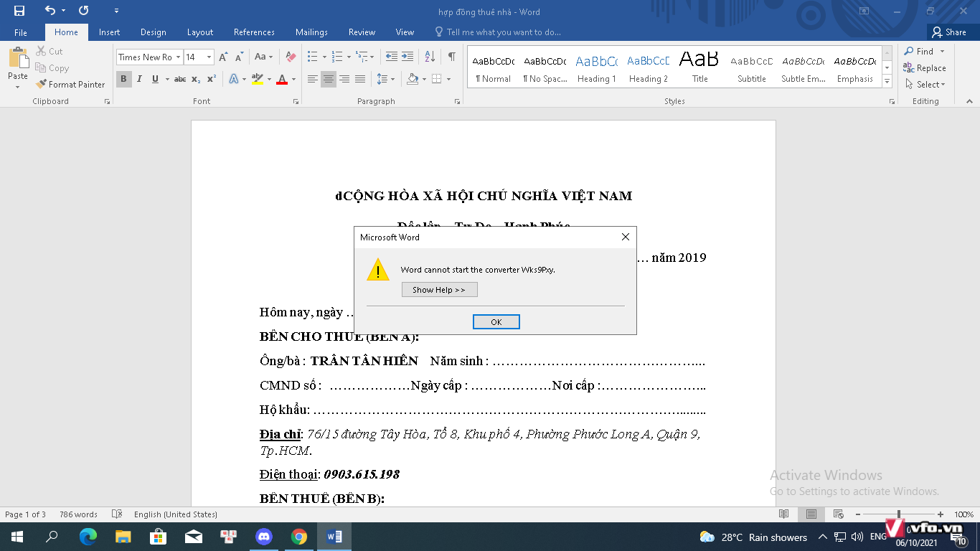The image size is (980, 551).
Task: Apply the Heading 1 style
Action: click(x=596, y=67)
